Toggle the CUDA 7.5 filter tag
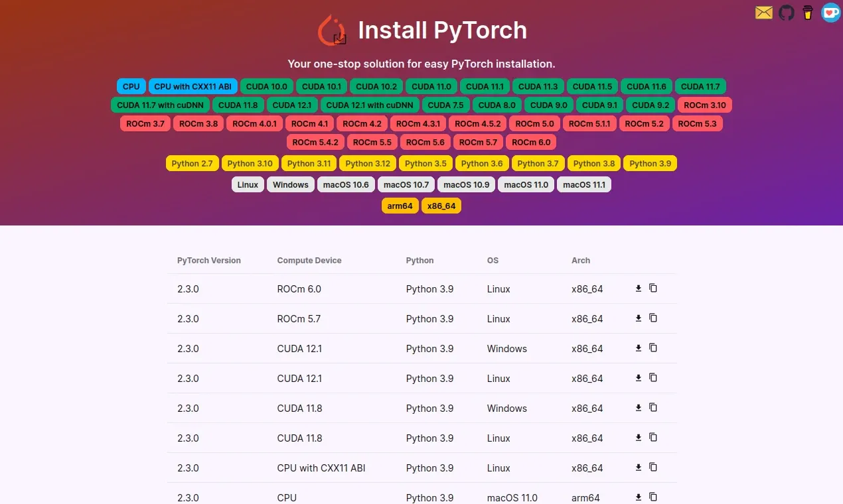843x504 pixels. (x=445, y=105)
